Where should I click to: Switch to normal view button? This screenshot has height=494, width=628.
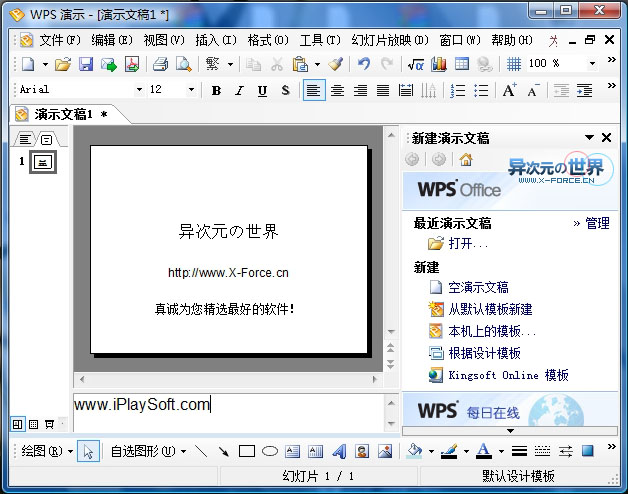(x=18, y=424)
